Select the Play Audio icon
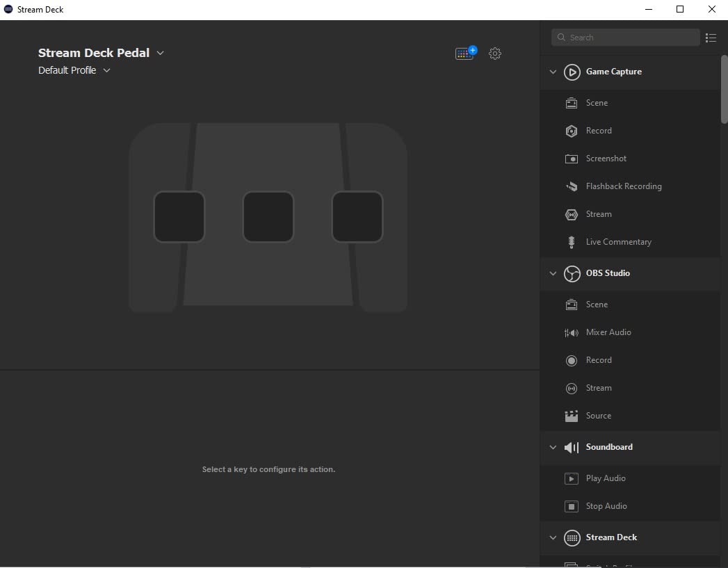 pos(571,478)
